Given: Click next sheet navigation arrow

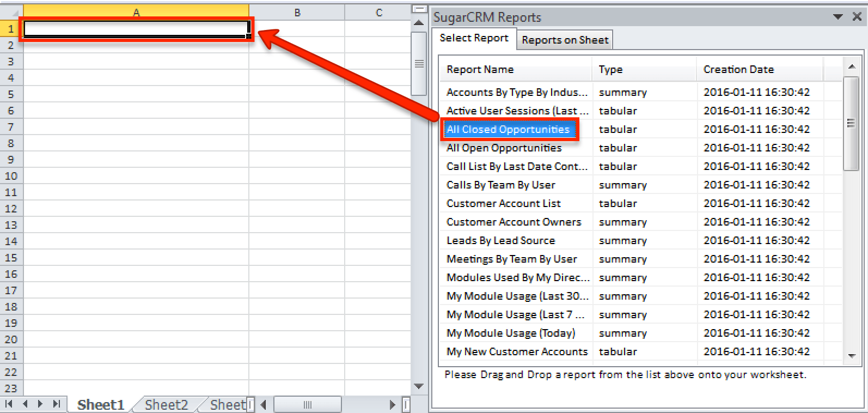Looking at the screenshot, I should (x=40, y=404).
